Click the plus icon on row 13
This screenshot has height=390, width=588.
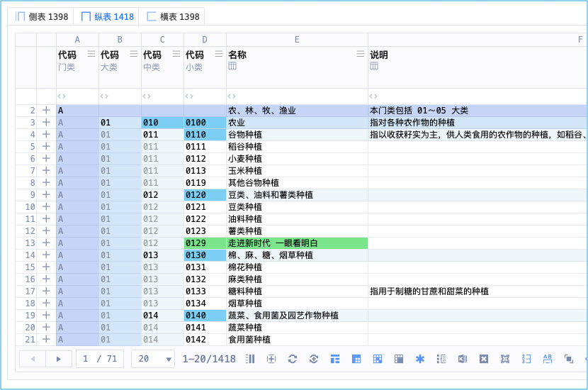click(46, 243)
